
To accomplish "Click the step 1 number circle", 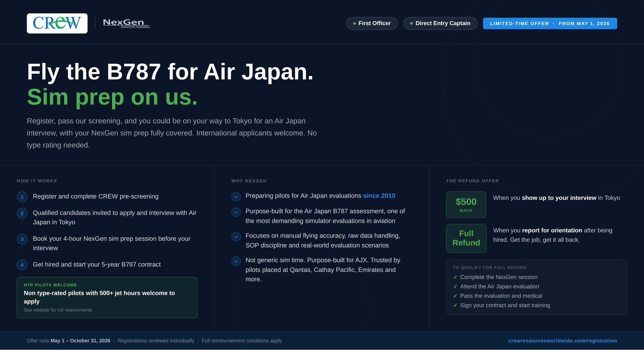I will [x=22, y=197].
